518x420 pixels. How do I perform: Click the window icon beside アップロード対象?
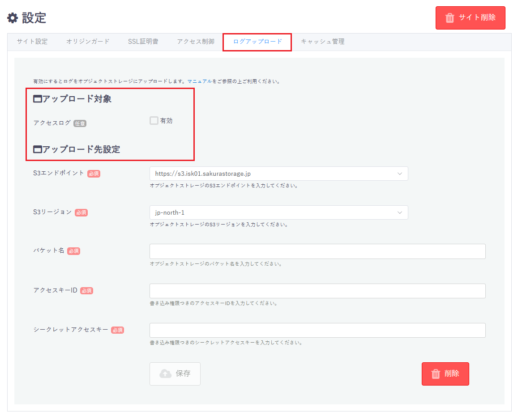click(38, 99)
